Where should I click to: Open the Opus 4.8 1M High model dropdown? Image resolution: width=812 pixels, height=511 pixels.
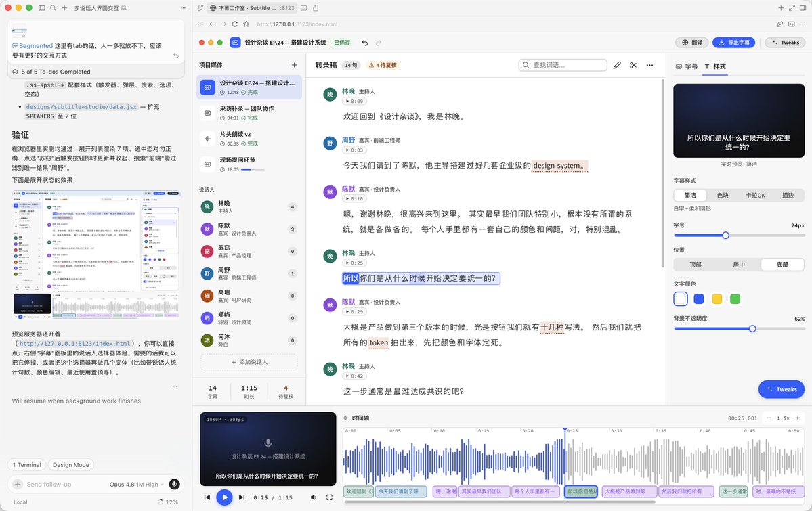coord(136,485)
